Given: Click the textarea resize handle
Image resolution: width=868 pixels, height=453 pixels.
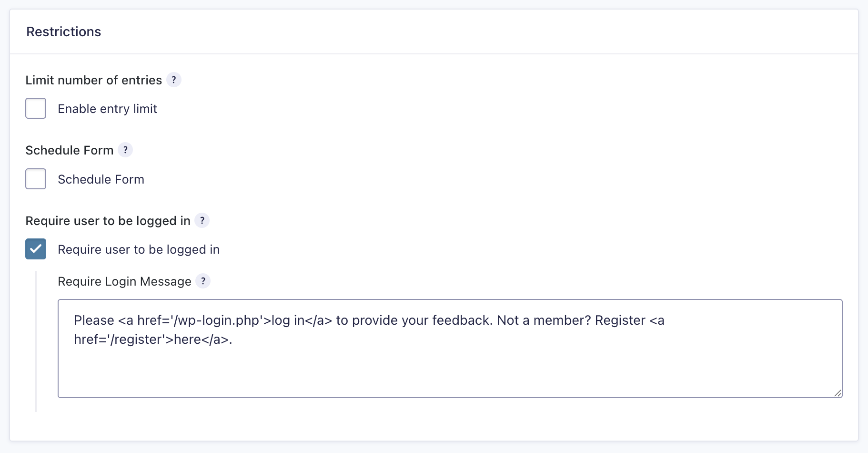Looking at the screenshot, I should [x=838, y=393].
